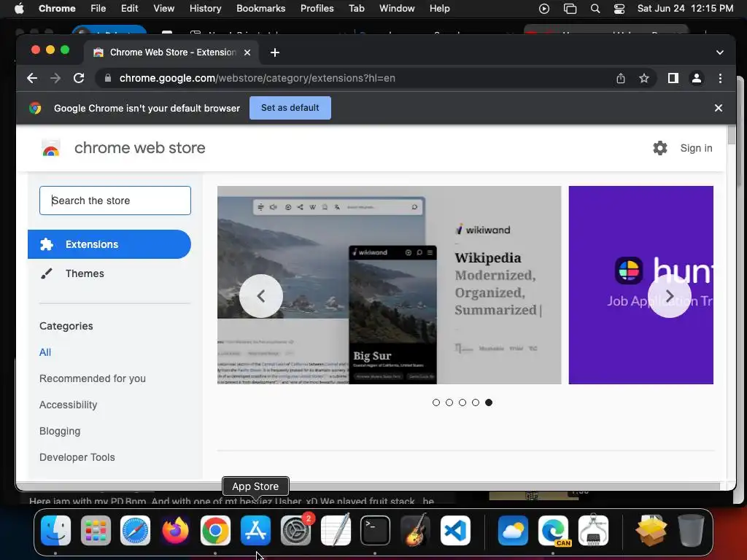Switch to Themes section
747x560 pixels.
click(85, 273)
